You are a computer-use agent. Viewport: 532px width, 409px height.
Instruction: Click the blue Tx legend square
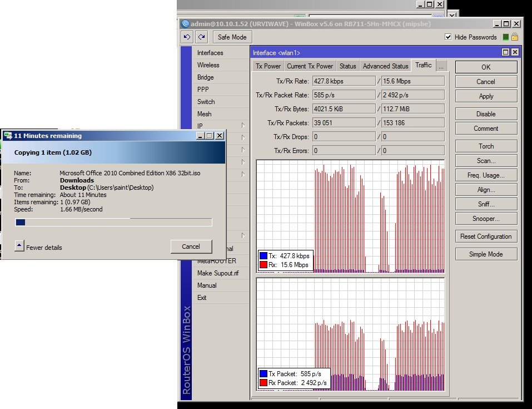tap(263, 255)
